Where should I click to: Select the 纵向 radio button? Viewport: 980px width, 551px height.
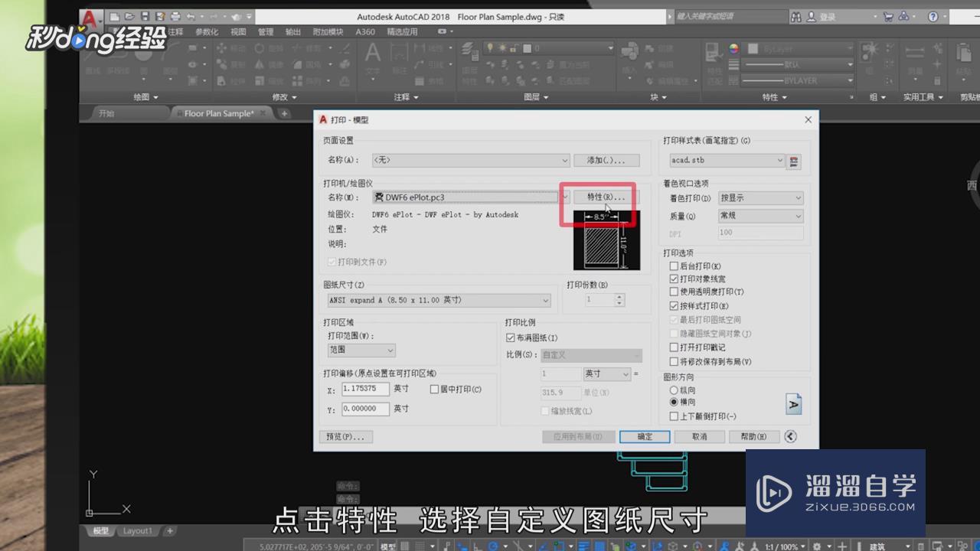pyautogui.click(x=674, y=390)
